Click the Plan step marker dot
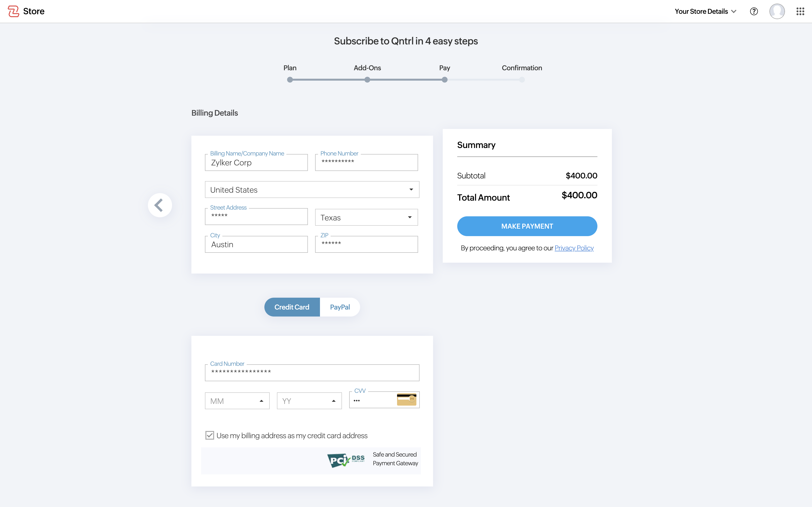This screenshot has width=812, height=507. (x=290, y=80)
